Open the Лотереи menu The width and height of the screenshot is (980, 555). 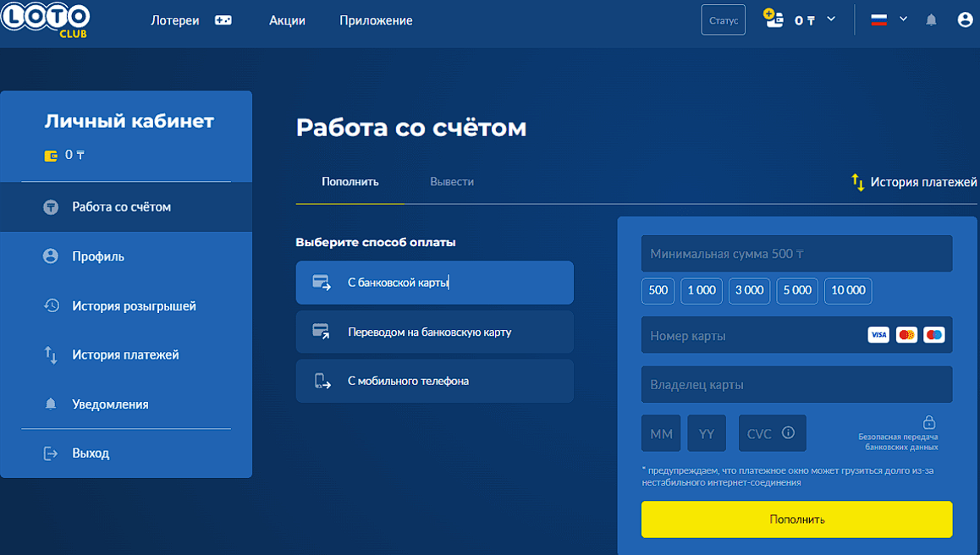click(x=175, y=20)
